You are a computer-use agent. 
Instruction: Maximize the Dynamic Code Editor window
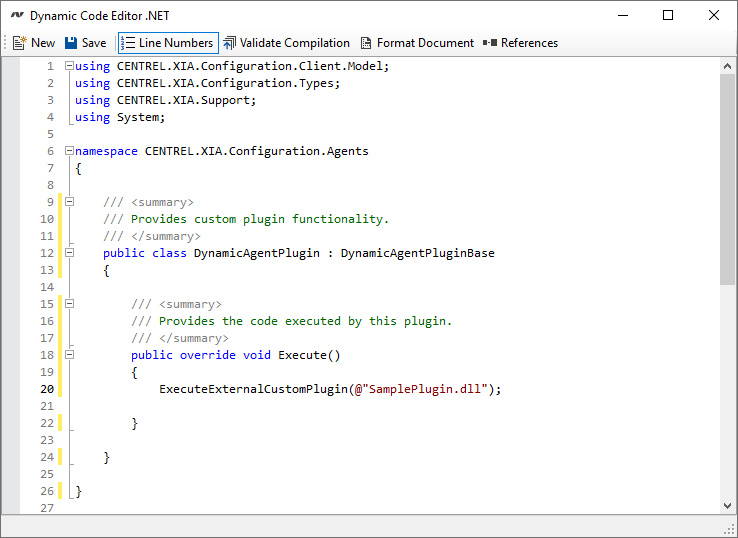[668, 16]
